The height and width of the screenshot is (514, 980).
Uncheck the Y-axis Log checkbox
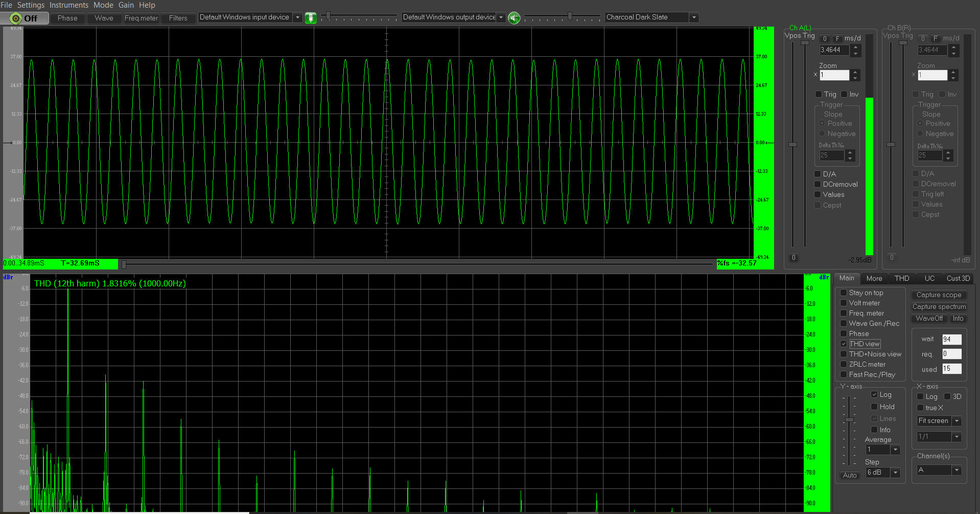[874, 394]
